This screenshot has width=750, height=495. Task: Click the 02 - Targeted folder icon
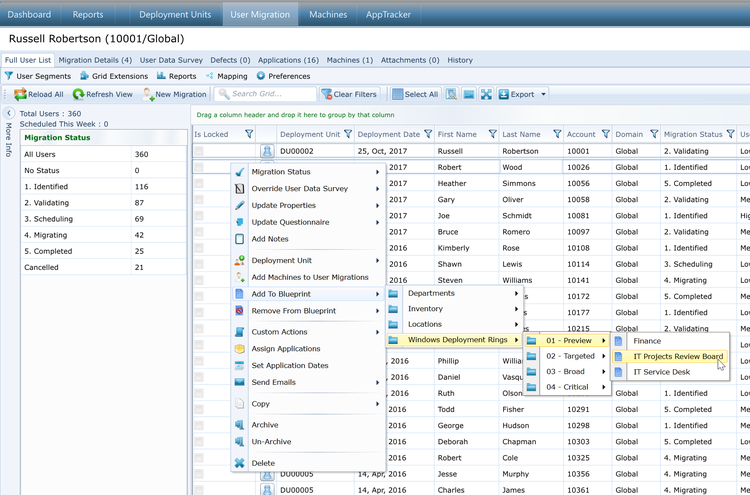(531, 356)
